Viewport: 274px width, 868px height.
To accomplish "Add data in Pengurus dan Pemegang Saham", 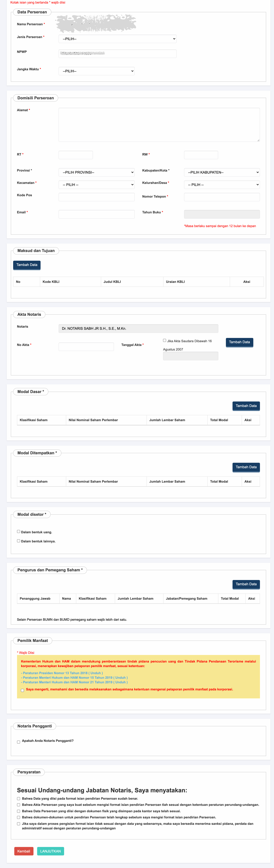I will click(x=246, y=584).
